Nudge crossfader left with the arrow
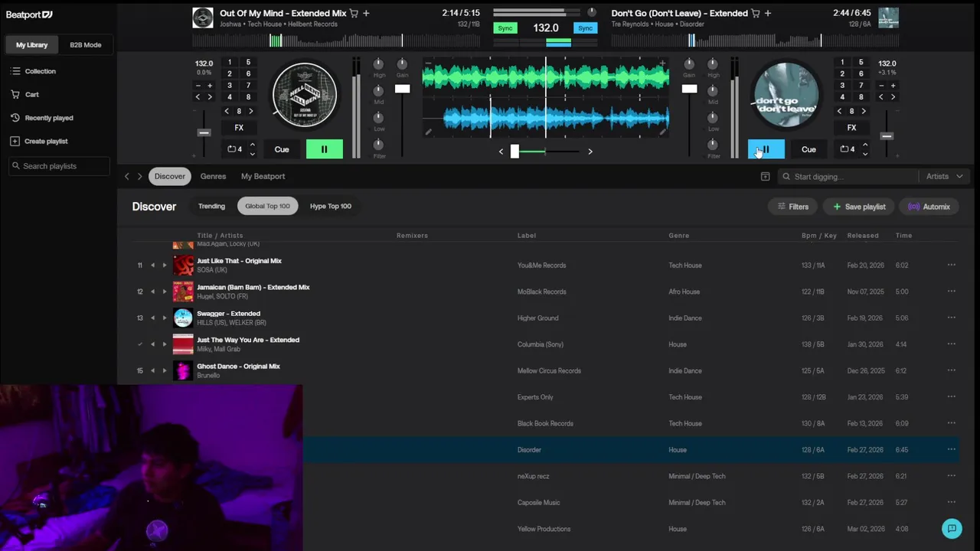 (501, 152)
